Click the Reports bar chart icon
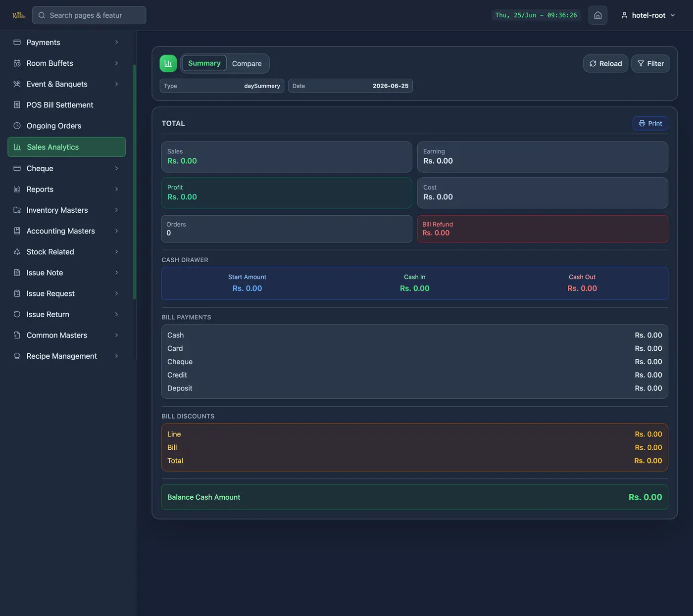 click(x=17, y=189)
